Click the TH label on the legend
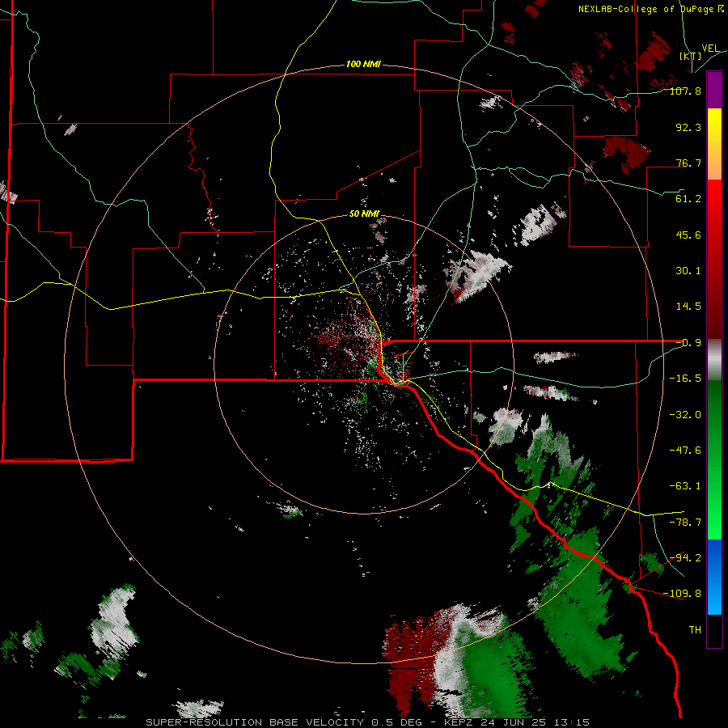The height and width of the screenshot is (728, 728). coord(695,629)
